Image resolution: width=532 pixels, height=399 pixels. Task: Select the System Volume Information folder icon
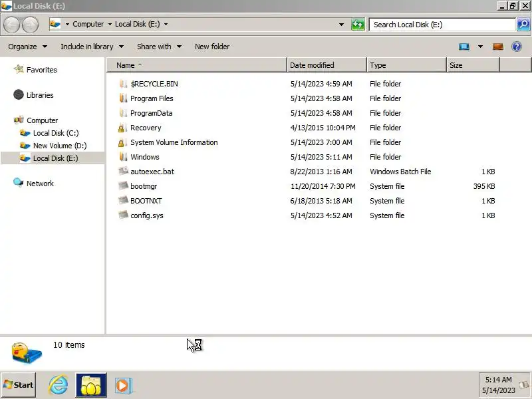tap(122, 142)
